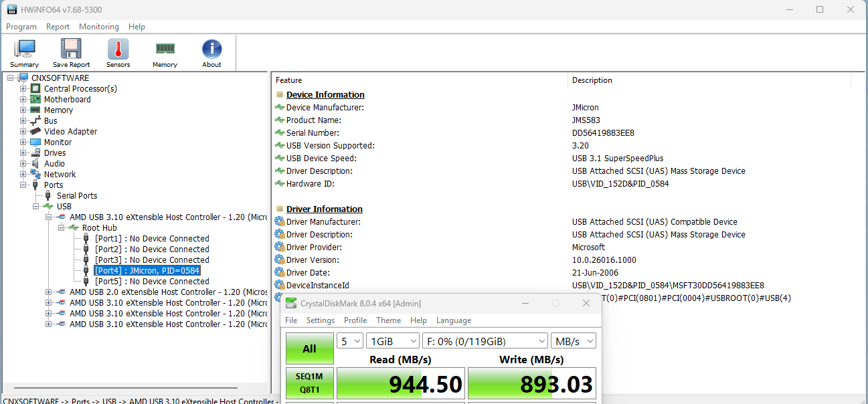This screenshot has width=868, height=404.
Task: Select the Central Processor(s) tree item
Action: point(80,89)
